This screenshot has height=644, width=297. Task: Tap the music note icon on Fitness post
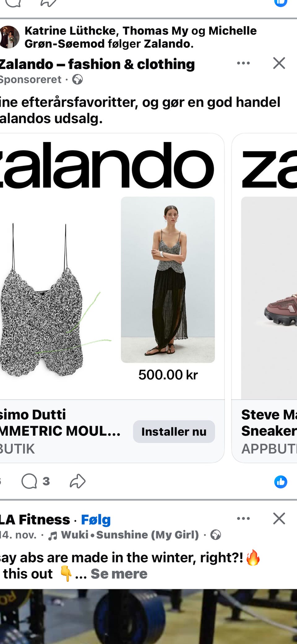[53, 535]
